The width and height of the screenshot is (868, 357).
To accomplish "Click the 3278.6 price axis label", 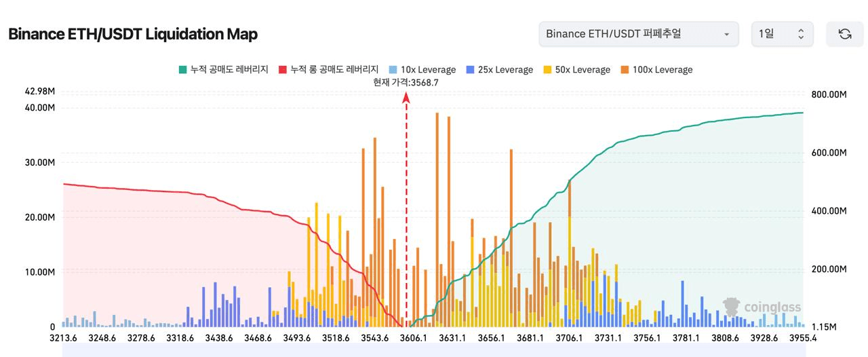I will (141, 337).
